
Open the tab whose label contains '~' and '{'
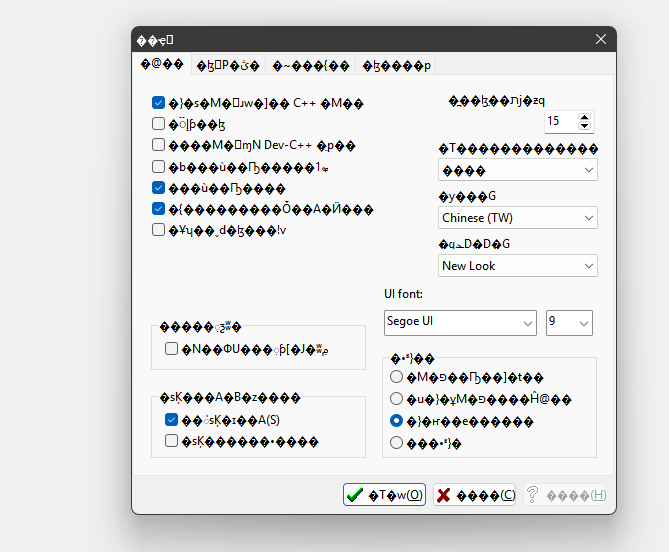(x=311, y=65)
